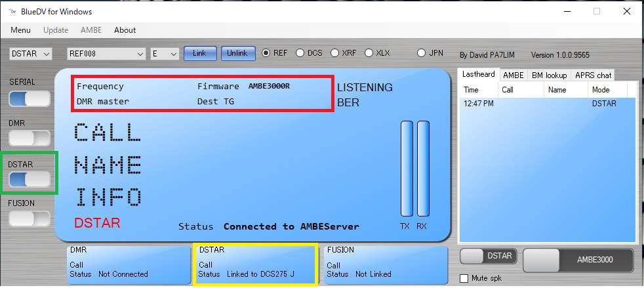
Task: Open the DSTAR mode dropdown
Action: (30, 54)
